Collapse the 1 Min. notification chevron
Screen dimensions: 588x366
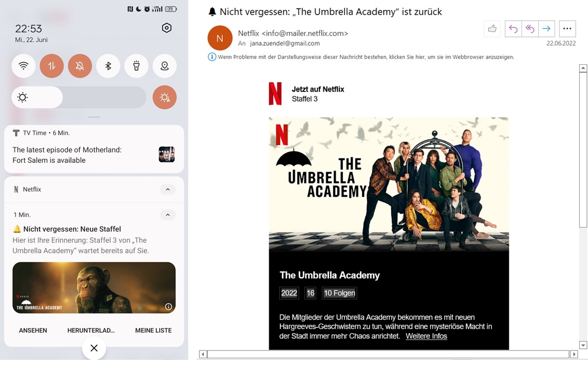168,215
